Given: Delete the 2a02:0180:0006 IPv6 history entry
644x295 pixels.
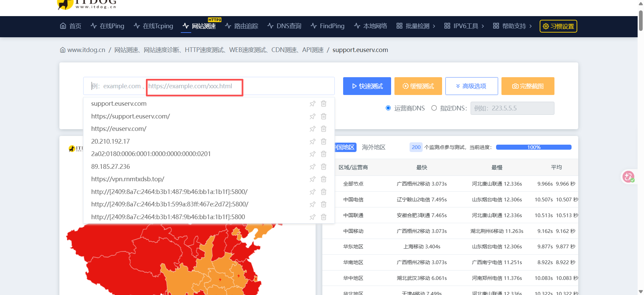Looking at the screenshot, I should (324, 154).
